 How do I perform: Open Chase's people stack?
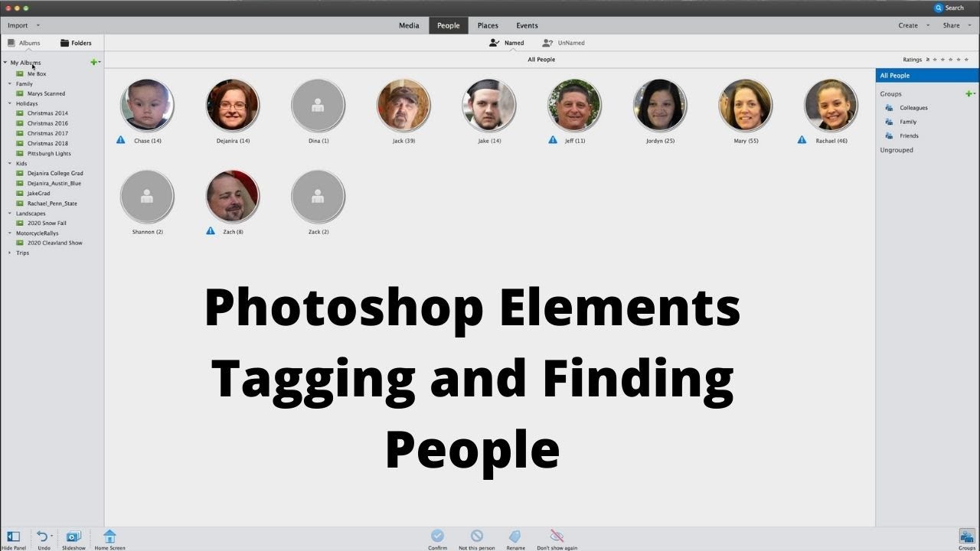147,106
